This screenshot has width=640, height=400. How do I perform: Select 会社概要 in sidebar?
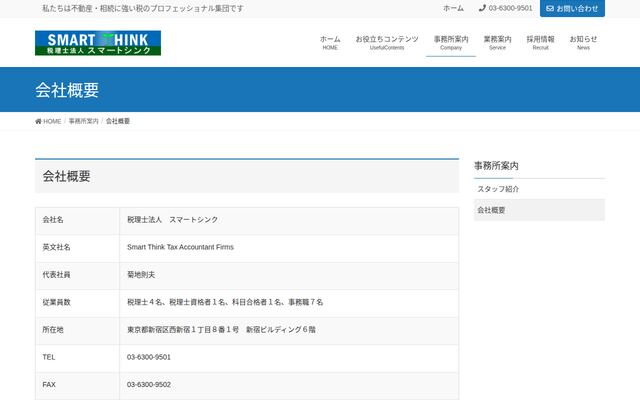pos(539,210)
